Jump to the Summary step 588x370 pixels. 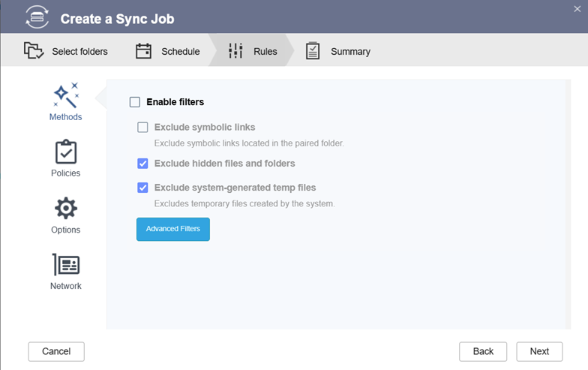click(349, 52)
